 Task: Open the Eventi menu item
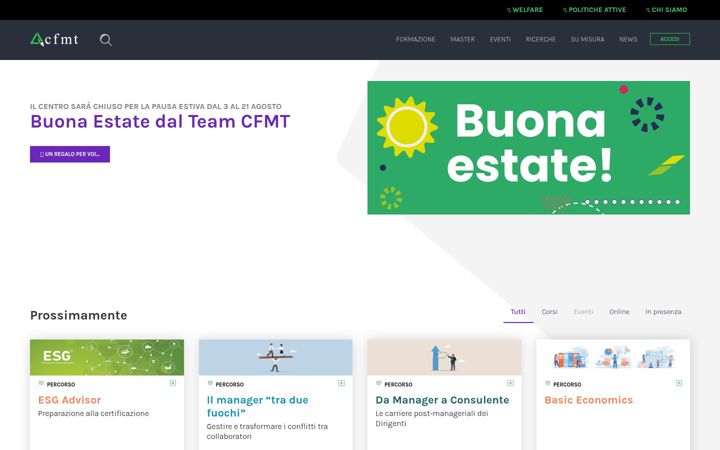tap(500, 39)
